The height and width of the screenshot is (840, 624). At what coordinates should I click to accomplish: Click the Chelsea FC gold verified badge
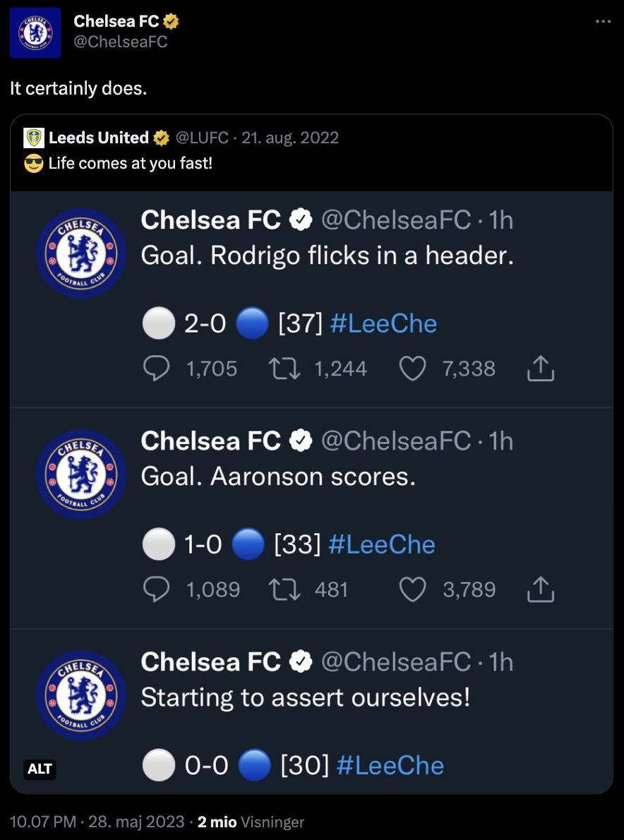[171, 22]
